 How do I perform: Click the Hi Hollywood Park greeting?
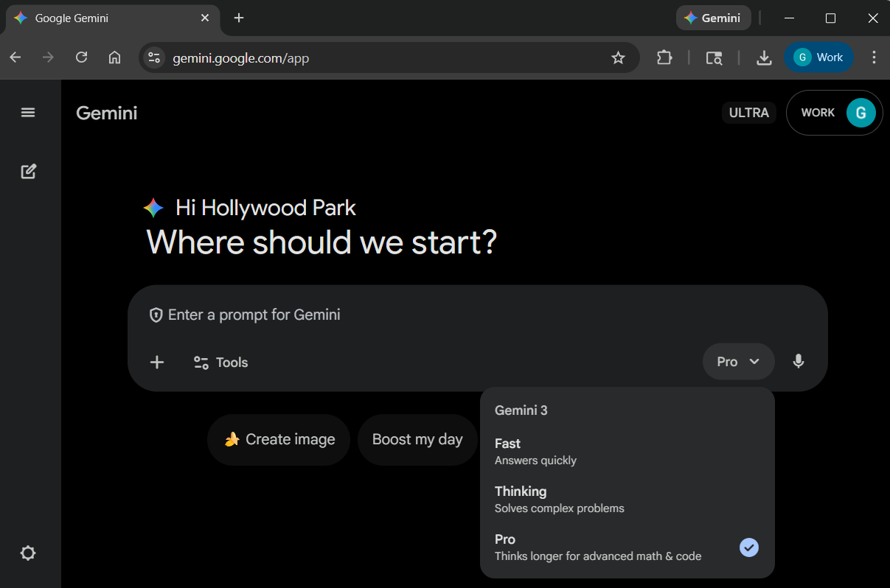[x=265, y=208]
